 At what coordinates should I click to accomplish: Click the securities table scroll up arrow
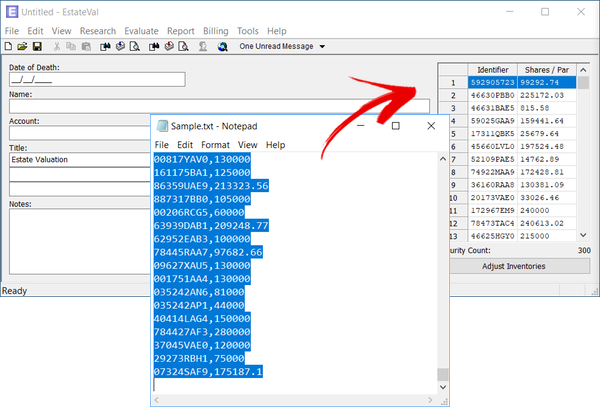coord(583,70)
